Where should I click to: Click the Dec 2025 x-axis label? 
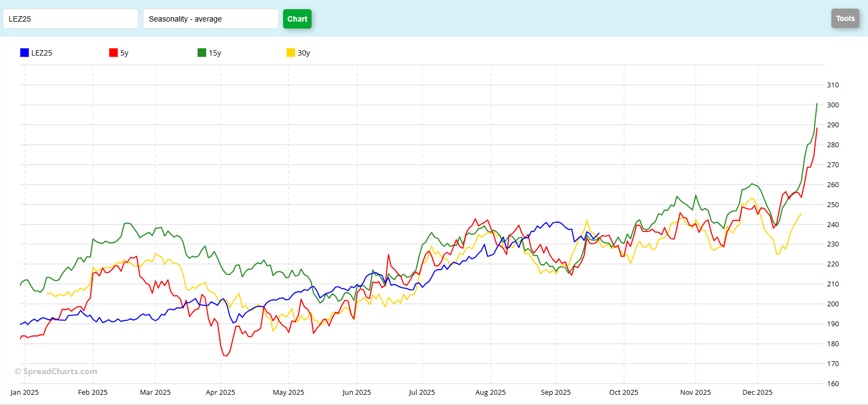(757, 392)
